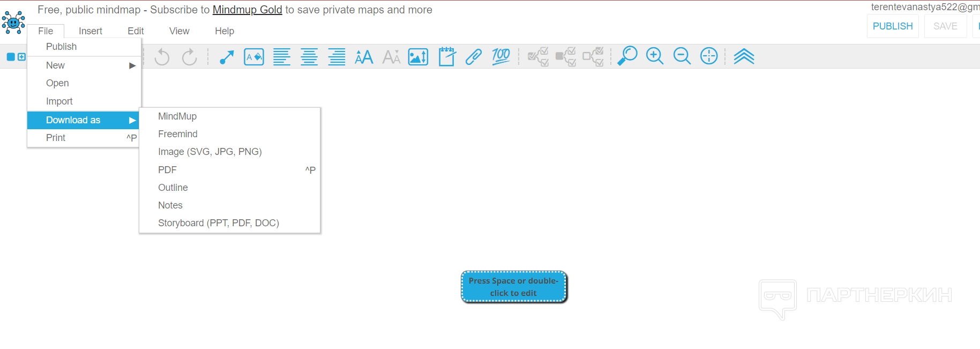Image resolution: width=980 pixels, height=349 pixels.
Task: Zoom out with minus magnifier
Action: click(x=682, y=56)
